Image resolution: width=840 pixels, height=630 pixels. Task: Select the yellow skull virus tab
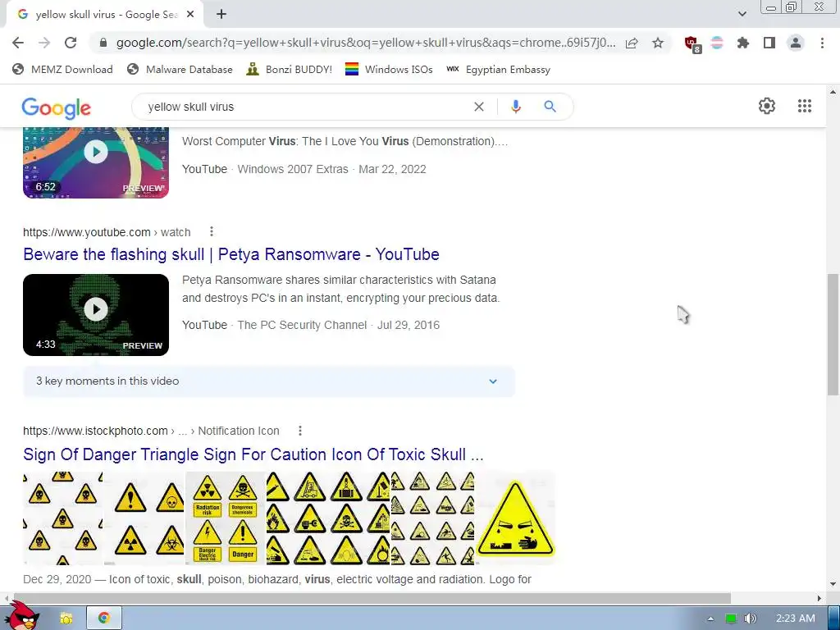pyautogui.click(x=104, y=15)
